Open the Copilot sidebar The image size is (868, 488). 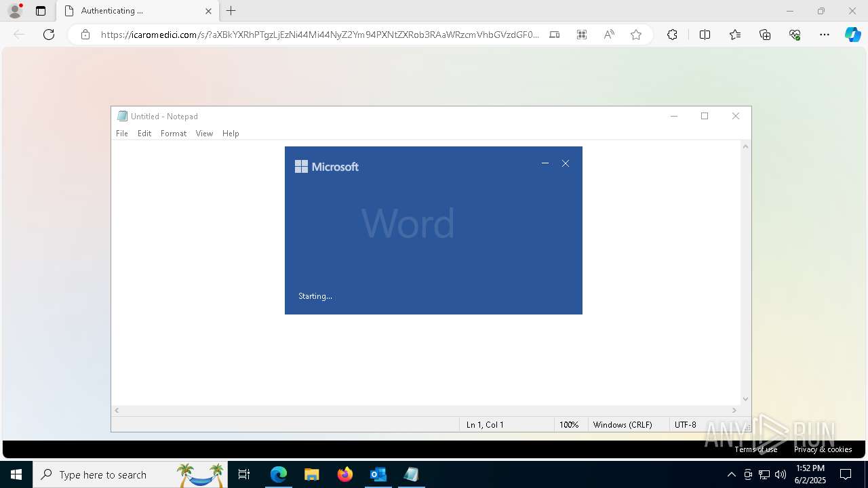point(852,35)
